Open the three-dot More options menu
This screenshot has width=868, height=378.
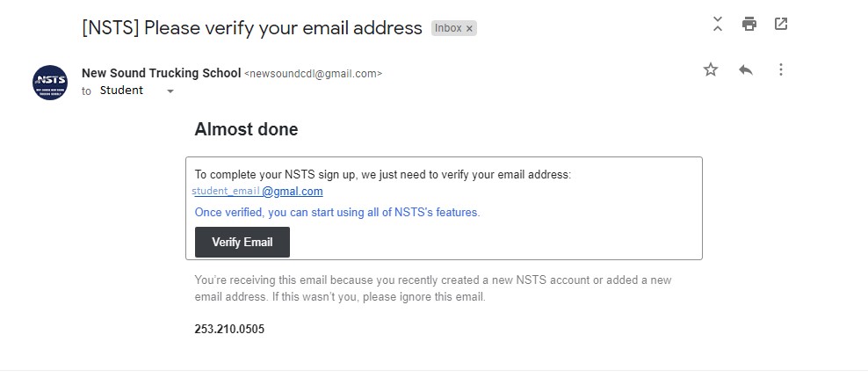pyautogui.click(x=780, y=69)
